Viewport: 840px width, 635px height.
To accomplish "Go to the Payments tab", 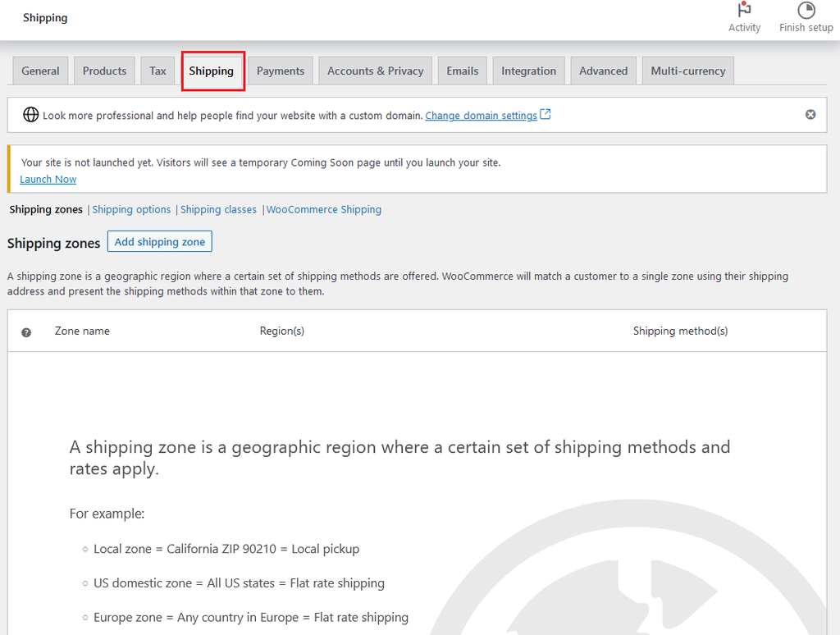I will click(280, 71).
